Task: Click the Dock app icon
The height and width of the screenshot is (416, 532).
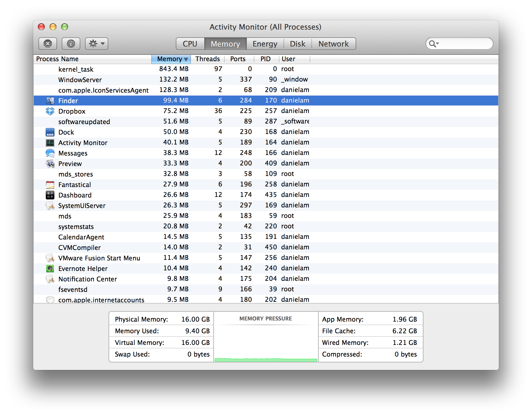Action: (50, 132)
